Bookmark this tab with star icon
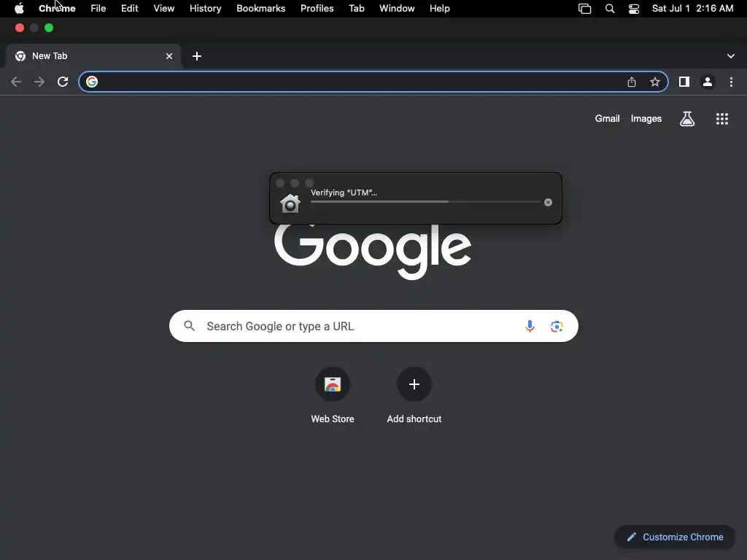This screenshot has height=560, width=747. point(655,82)
